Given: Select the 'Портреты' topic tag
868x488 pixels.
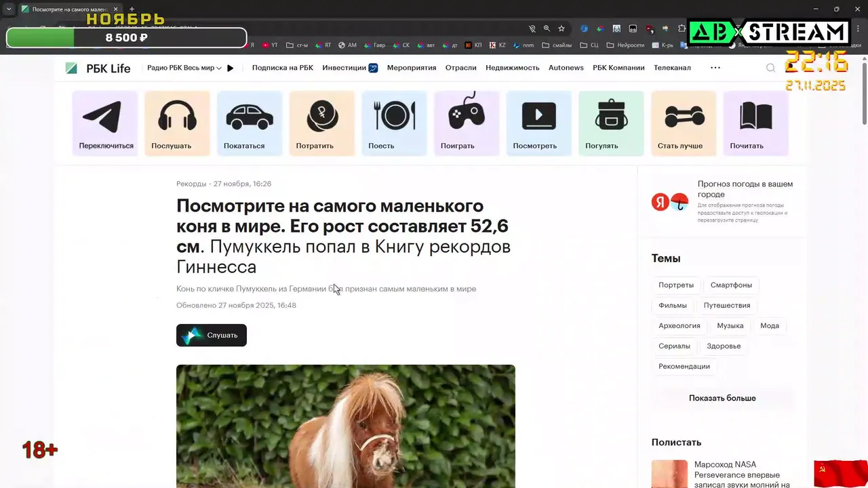Looking at the screenshot, I should click(676, 285).
